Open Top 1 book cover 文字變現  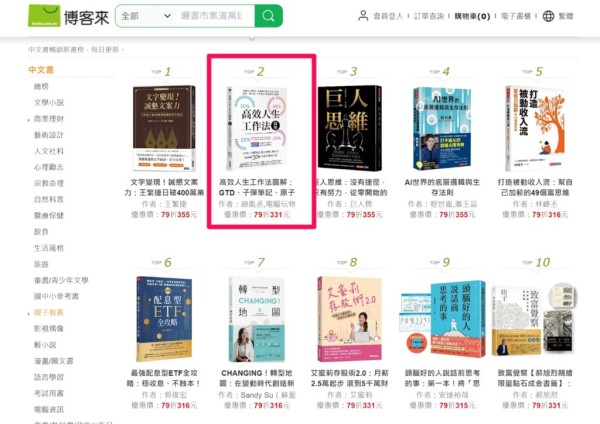[164, 128]
